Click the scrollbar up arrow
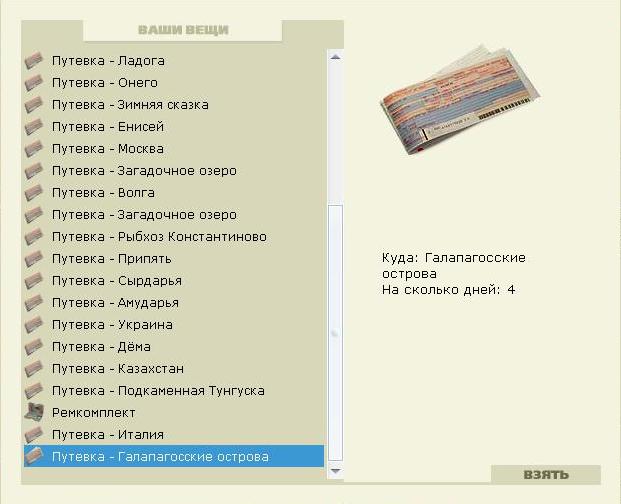The image size is (621, 504). [x=335, y=57]
